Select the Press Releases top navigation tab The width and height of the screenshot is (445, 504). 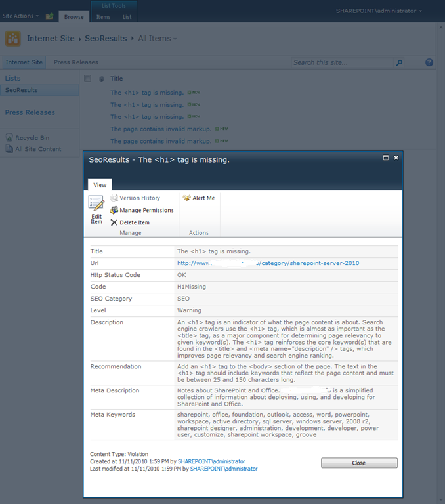pyautogui.click(x=76, y=62)
